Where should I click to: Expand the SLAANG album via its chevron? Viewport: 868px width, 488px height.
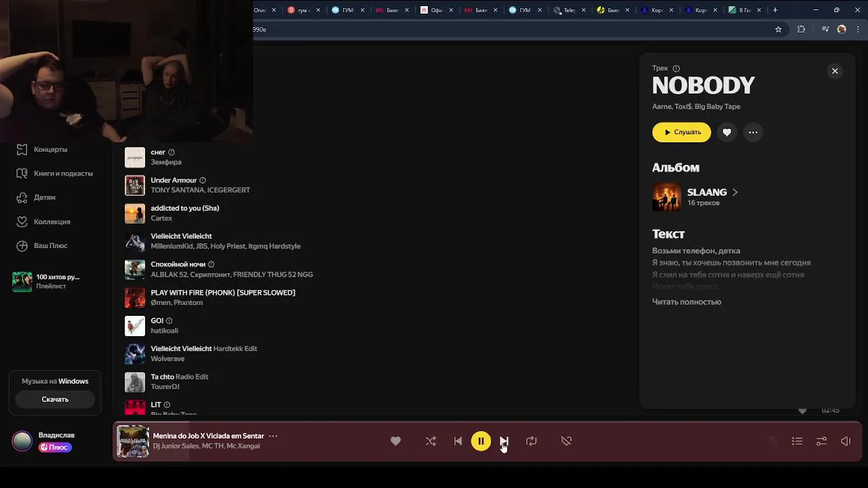click(x=734, y=192)
